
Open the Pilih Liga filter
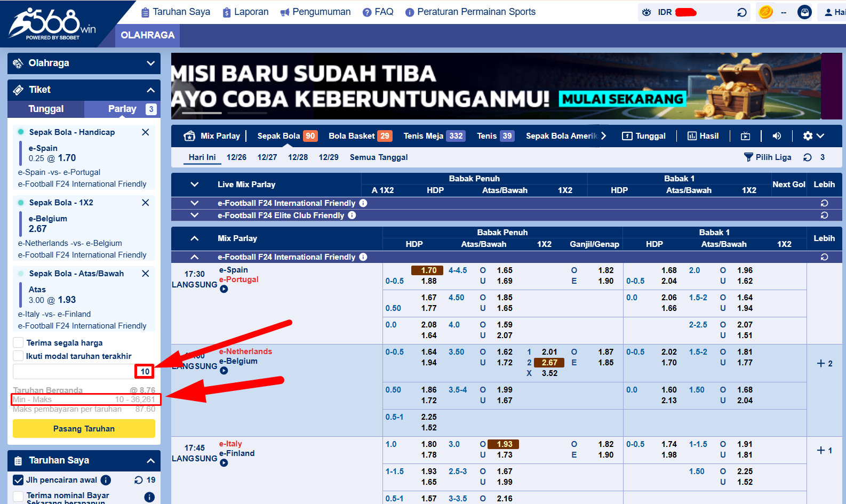[768, 157]
